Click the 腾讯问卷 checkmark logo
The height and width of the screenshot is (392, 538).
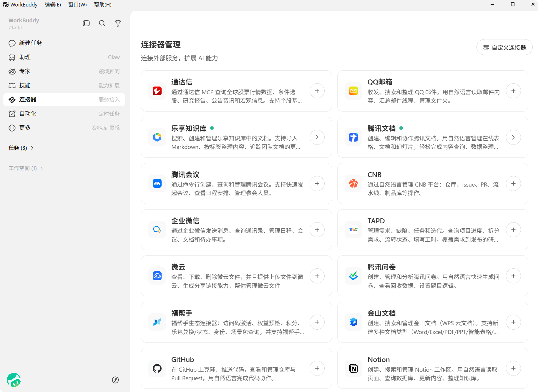click(x=353, y=276)
